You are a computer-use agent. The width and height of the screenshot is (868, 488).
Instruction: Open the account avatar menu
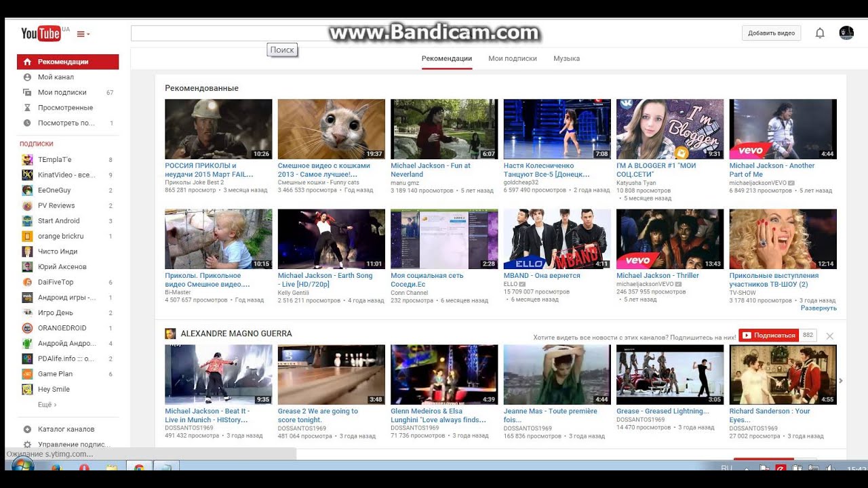click(x=846, y=33)
